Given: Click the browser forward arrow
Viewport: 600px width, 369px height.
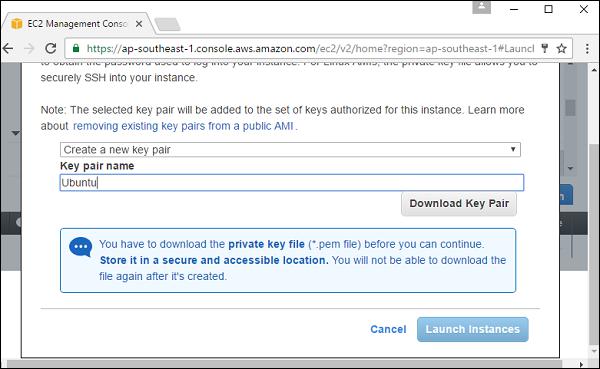Looking at the screenshot, I should point(29,49).
